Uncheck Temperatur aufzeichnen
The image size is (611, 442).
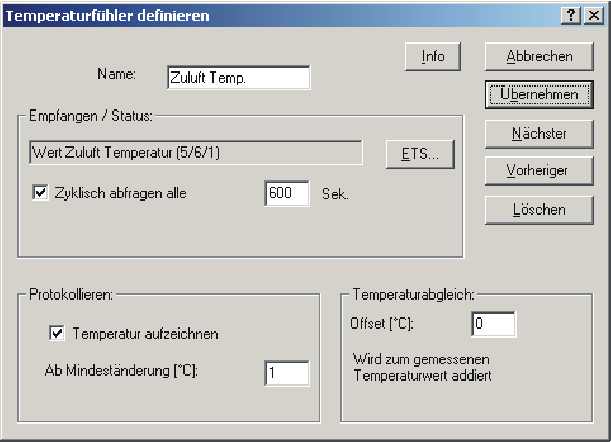(57, 334)
